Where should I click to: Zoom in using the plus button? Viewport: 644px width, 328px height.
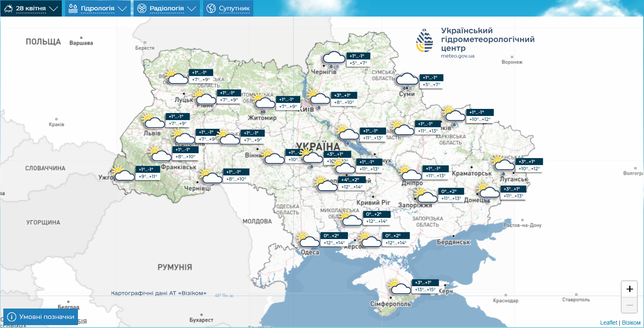(x=630, y=289)
